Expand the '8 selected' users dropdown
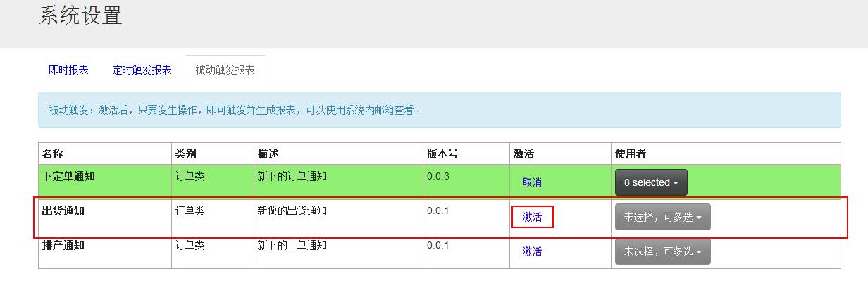This screenshot has width=868, height=295. (x=651, y=182)
